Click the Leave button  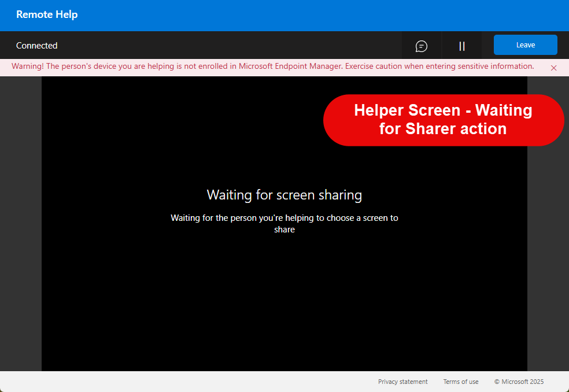coord(525,45)
